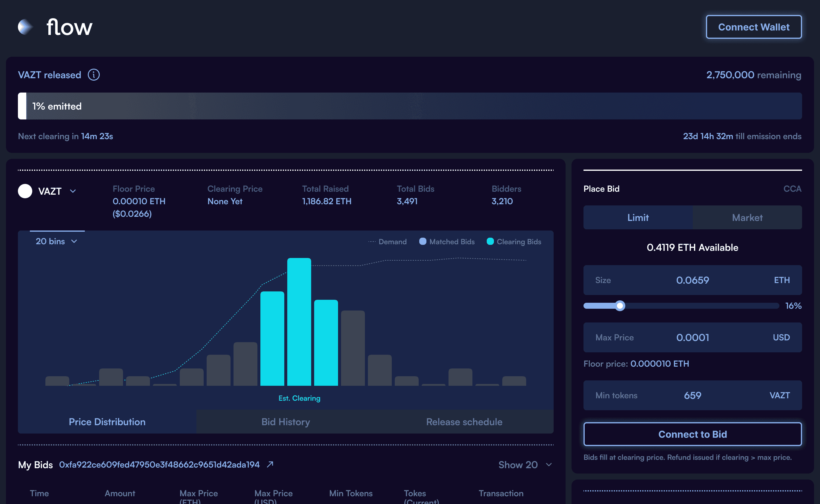Open wallet address external link arrow
820x504 pixels.
pyautogui.click(x=270, y=464)
